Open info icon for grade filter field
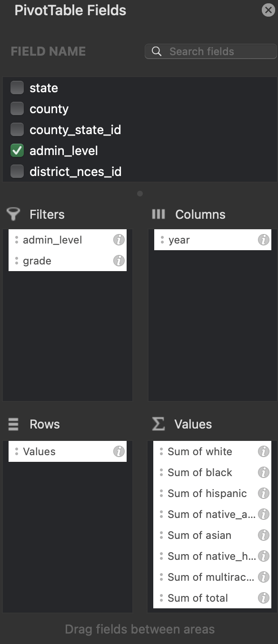 [119, 261]
